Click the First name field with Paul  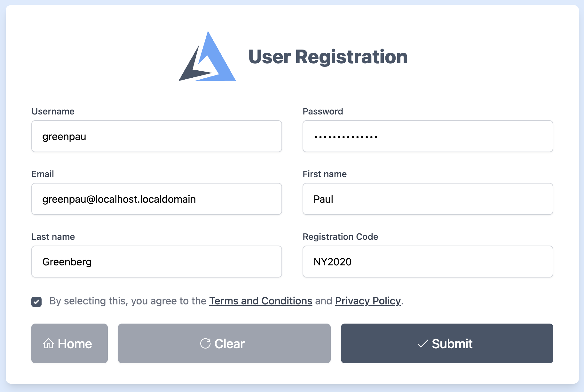click(x=428, y=199)
